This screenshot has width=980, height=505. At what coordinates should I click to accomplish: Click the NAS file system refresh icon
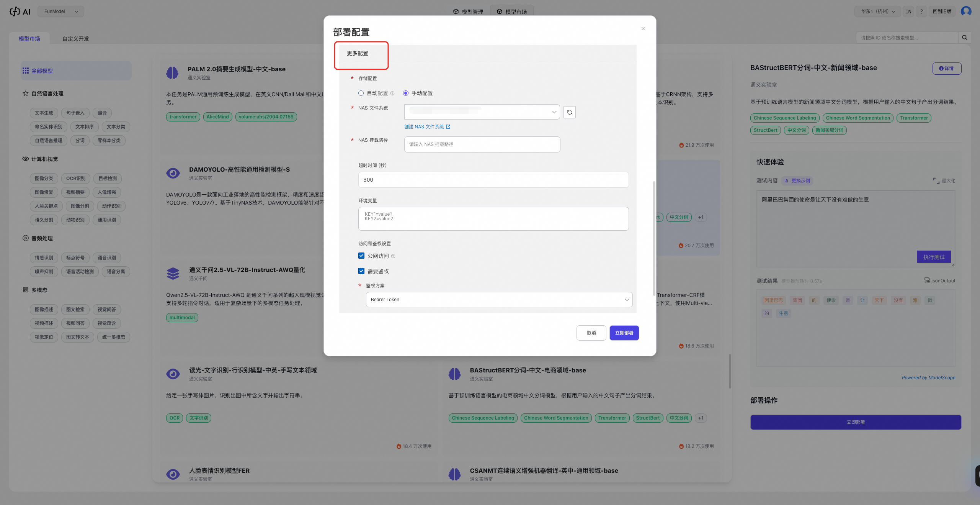pyautogui.click(x=569, y=112)
